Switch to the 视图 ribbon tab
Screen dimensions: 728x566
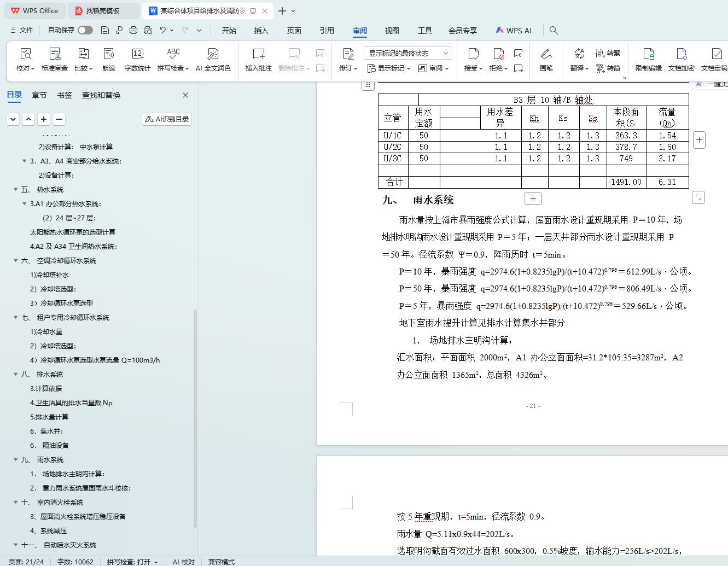tap(392, 31)
